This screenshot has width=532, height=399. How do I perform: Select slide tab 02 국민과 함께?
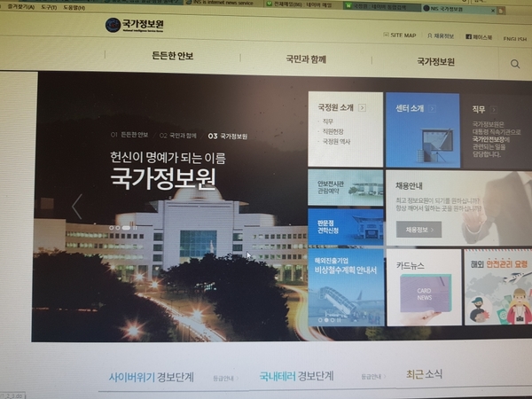pyautogui.click(x=178, y=136)
